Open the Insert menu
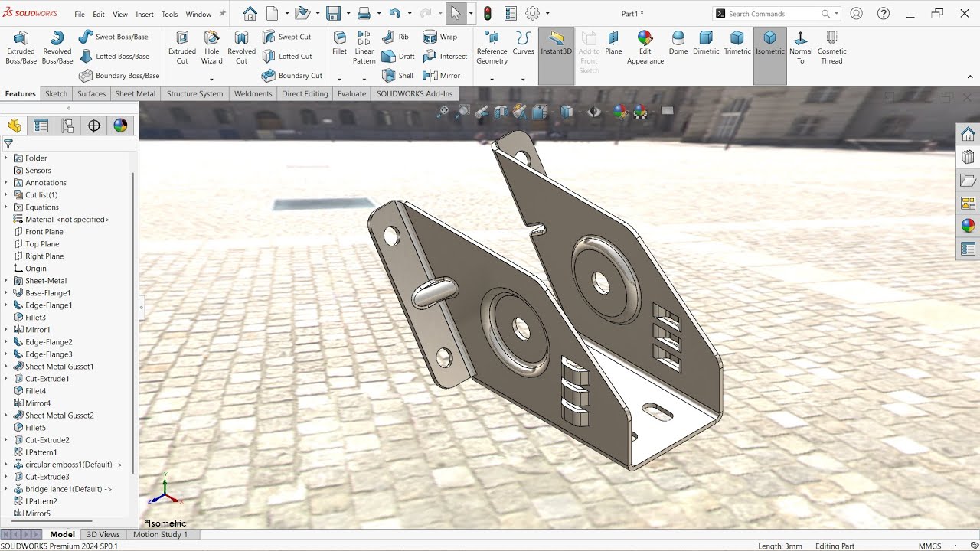The height and width of the screenshot is (551, 980). click(x=145, y=15)
